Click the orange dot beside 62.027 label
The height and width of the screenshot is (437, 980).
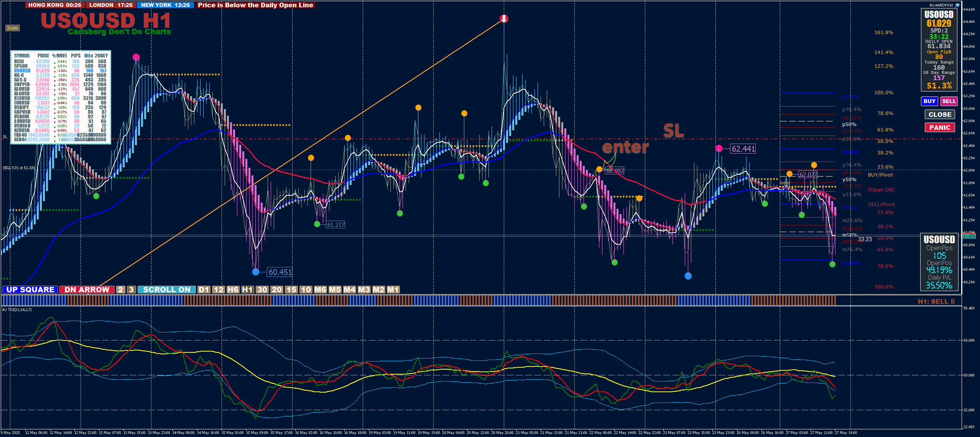point(789,174)
